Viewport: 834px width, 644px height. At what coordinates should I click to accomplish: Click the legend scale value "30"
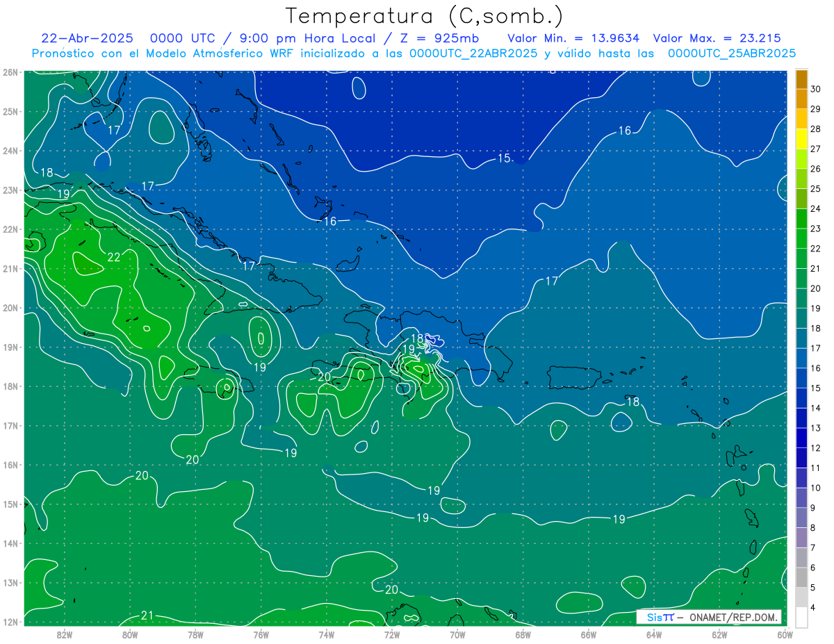point(815,90)
